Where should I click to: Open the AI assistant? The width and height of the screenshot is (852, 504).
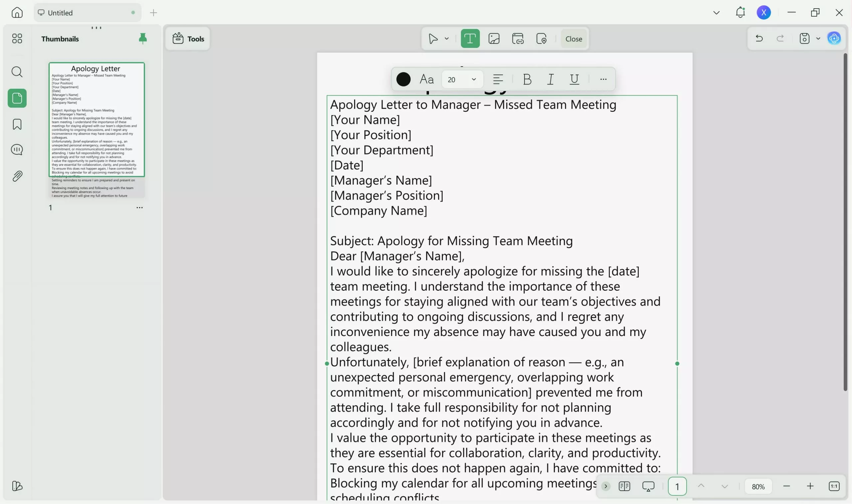[834, 38]
